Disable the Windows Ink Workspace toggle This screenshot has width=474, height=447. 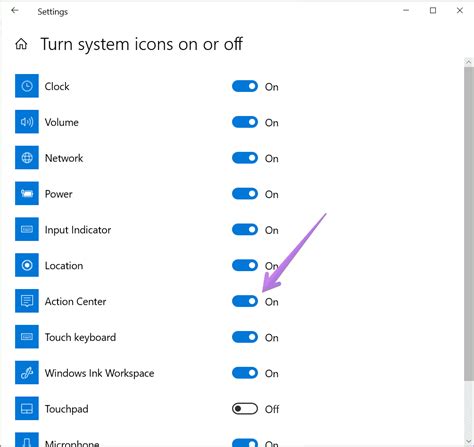[245, 373]
